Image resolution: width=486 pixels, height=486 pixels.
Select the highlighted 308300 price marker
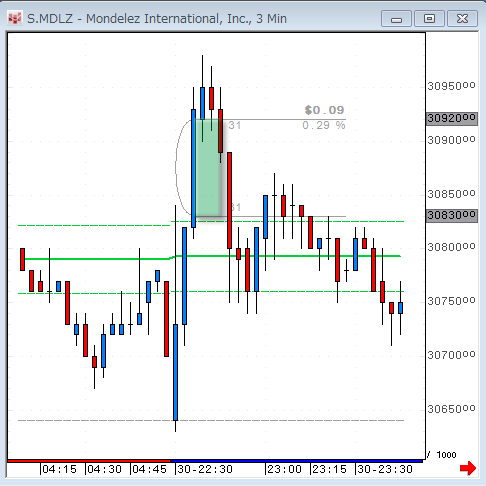tap(452, 216)
